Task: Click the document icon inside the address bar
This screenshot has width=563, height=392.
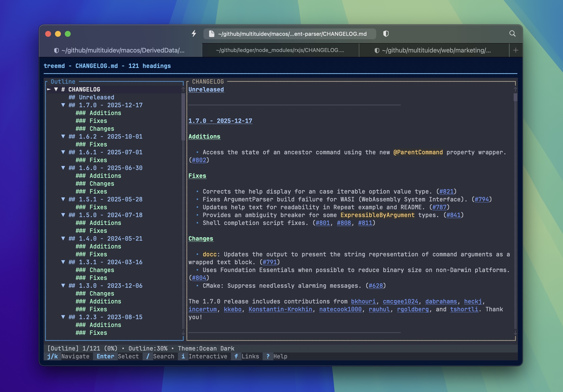Action: click(x=211, y=34)
